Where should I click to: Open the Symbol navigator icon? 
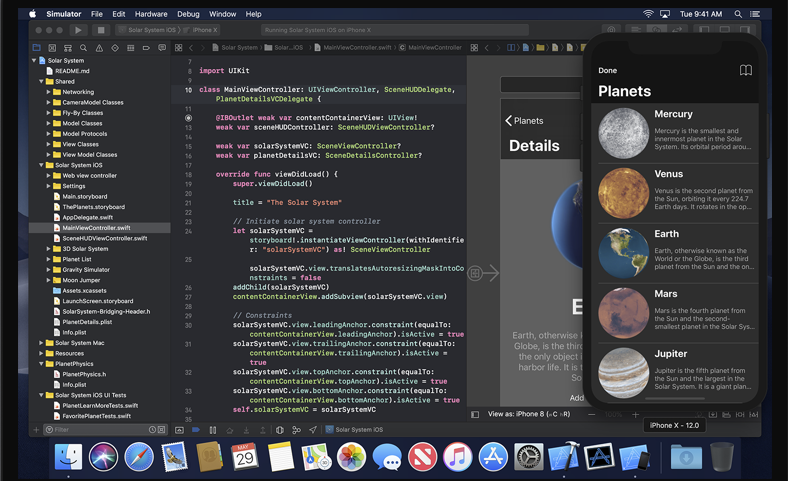pos(68,48)
